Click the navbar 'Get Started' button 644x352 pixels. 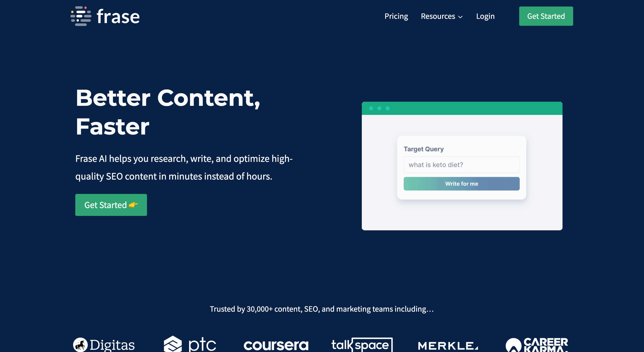[x=546, y=16]
